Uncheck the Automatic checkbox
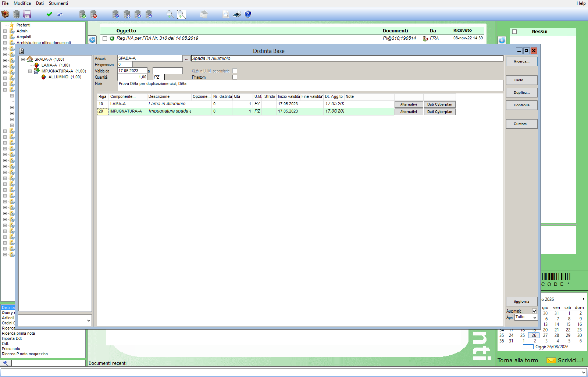 pos(534,311)
